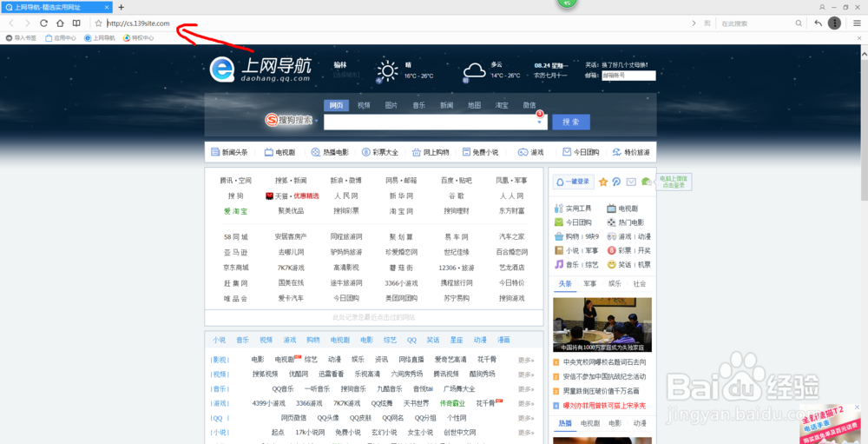Open new tab with plus button
This screenshot has width=868, height=444.
pos(122,7)
